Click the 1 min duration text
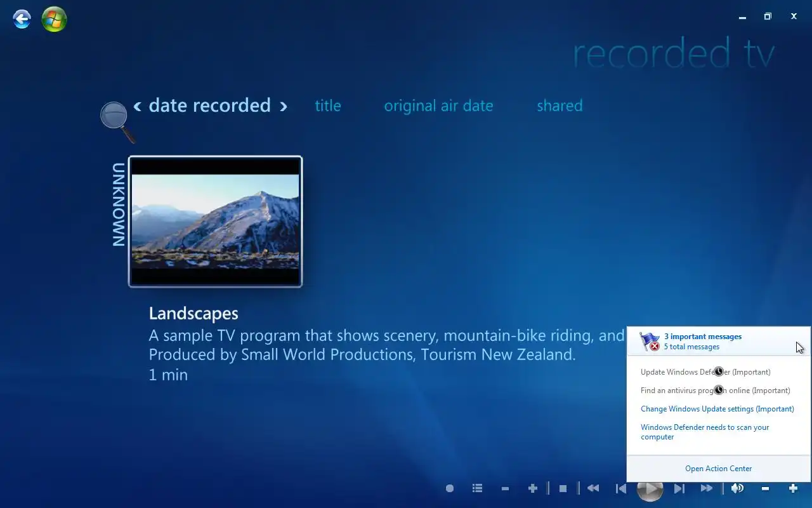812x508 pixels. (x=168, y=375)
